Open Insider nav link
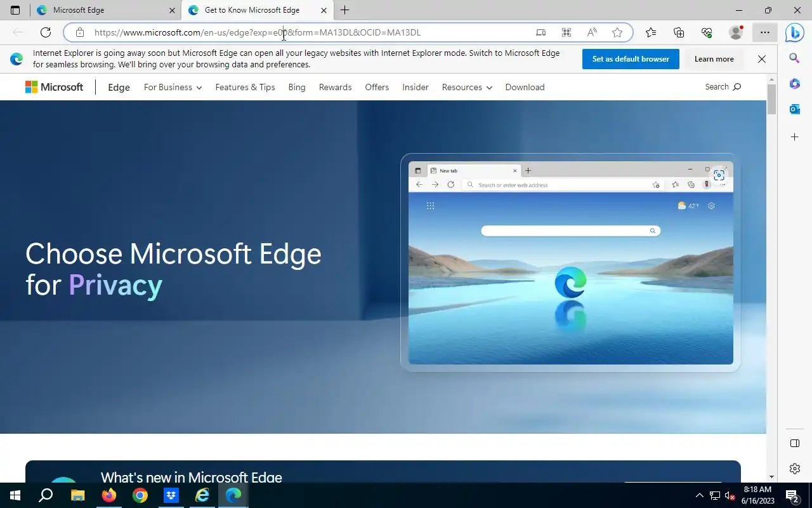The height and width of the screenshot is (508, 812). point(416,87)
